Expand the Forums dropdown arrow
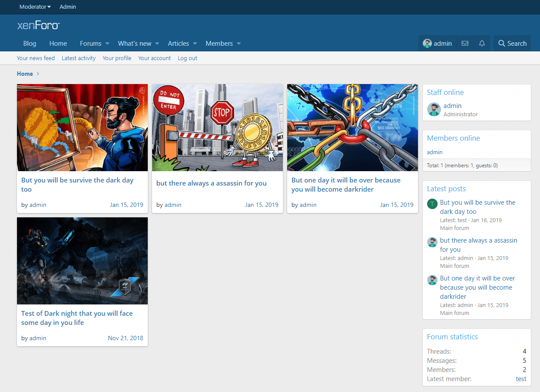The height and width of the screenshot is (392, 540). tap(108, 44)
